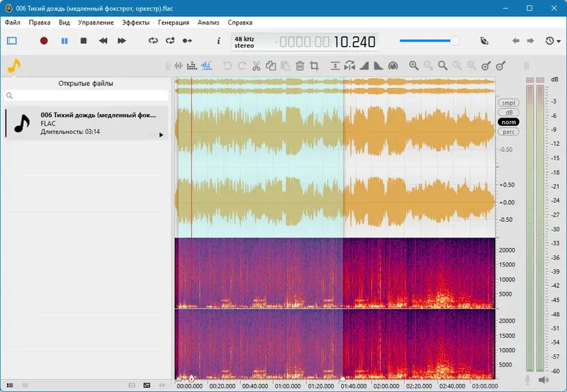The width and height of the screenshot is (567, 392).
Task: Expand options arrow on the FLAC file item
Action: click(x=161, y=135)
